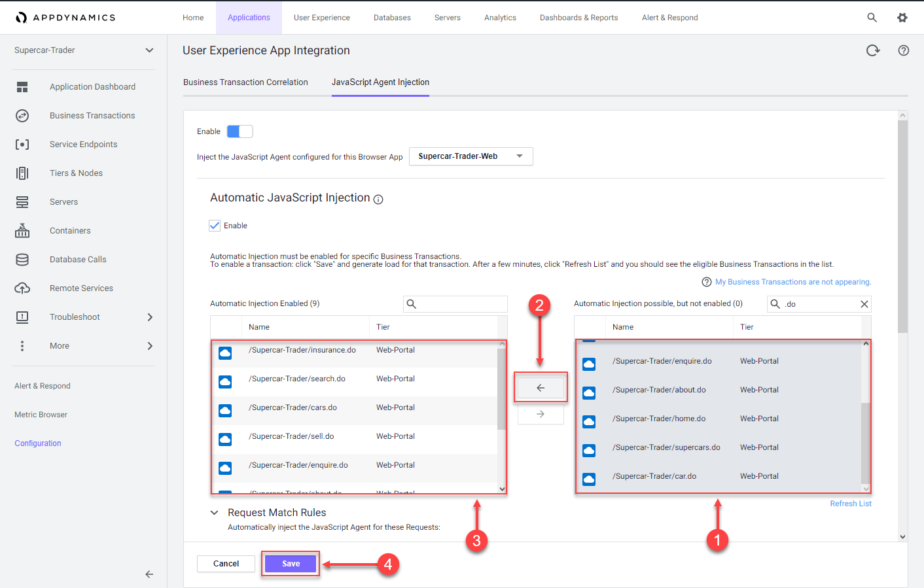The width and height of the screenshot is (924, 588).
Task: Move selected transactions left with arrow button
Action: 541,388
